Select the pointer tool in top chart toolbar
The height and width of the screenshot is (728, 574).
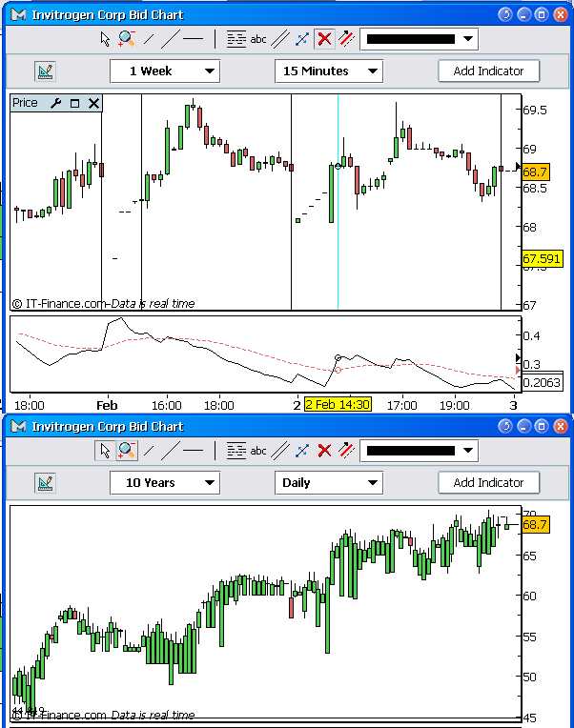[105, 39]
